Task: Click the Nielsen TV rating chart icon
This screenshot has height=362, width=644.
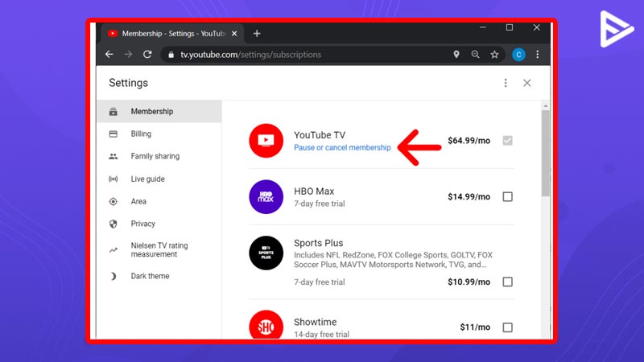Action: 114,250
